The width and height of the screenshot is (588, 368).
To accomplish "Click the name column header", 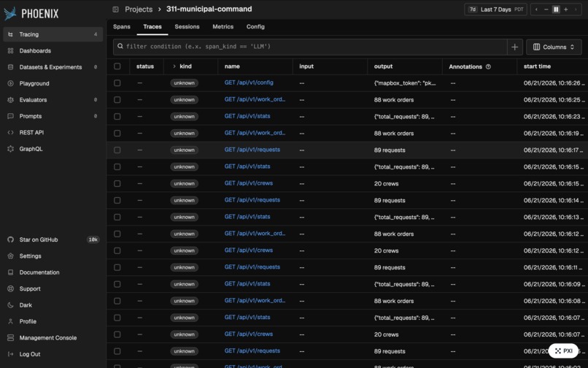I will click(x=232, y=66).
